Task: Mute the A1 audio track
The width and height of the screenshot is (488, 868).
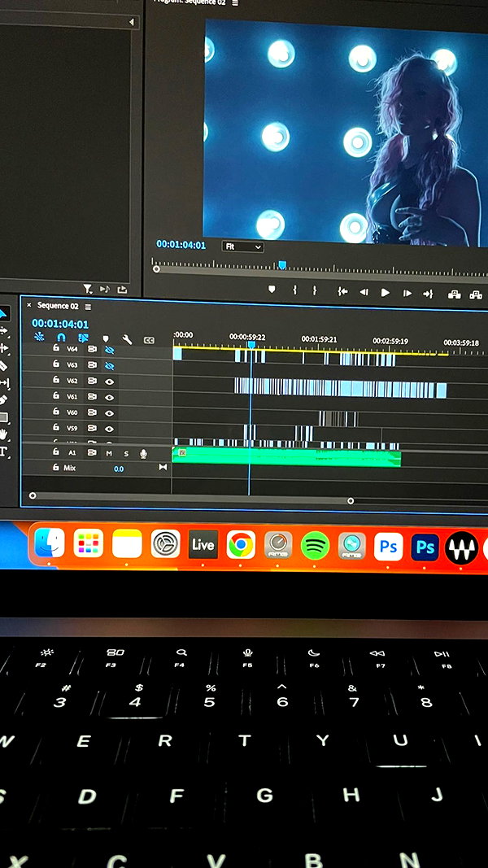Action: tap(109, 453)
